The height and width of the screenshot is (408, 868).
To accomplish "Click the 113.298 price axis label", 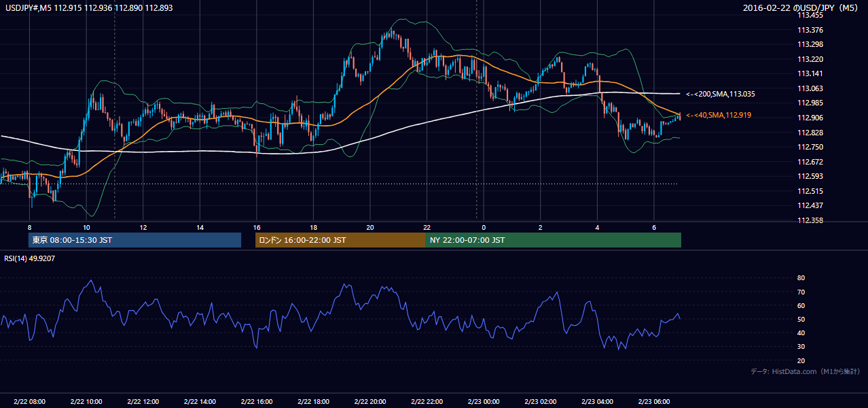I will [x=810, y=45].
